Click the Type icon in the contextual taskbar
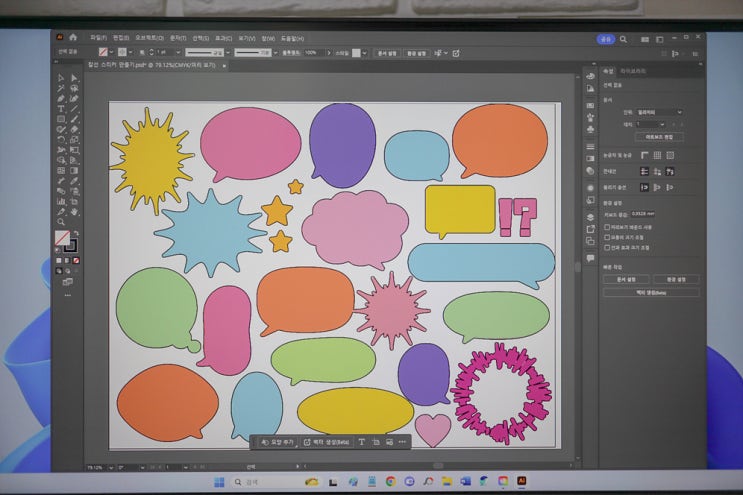 tap(361, 441)
